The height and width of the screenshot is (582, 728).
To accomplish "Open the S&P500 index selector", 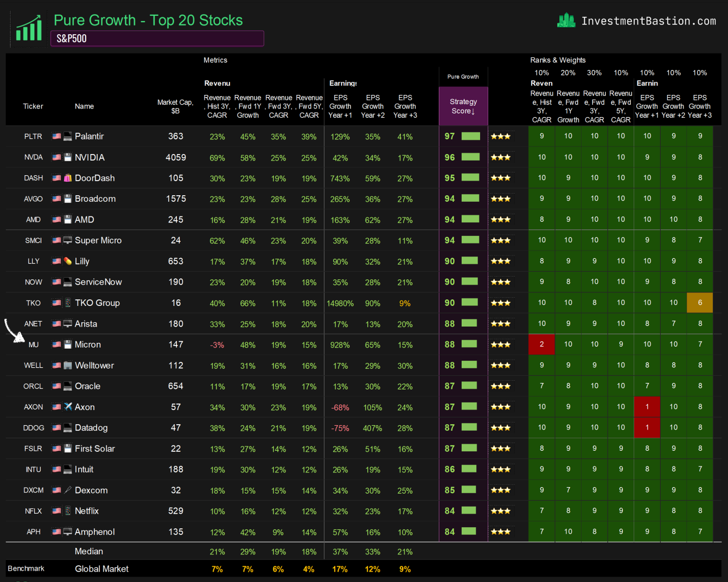I will click(x=157, y=39).
